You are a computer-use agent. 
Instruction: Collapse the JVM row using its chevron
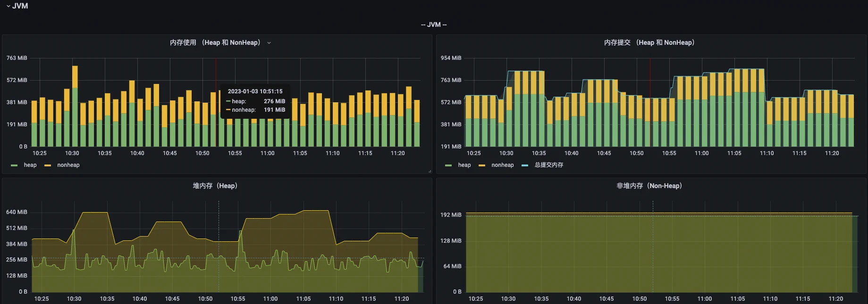tap(8, 6)
